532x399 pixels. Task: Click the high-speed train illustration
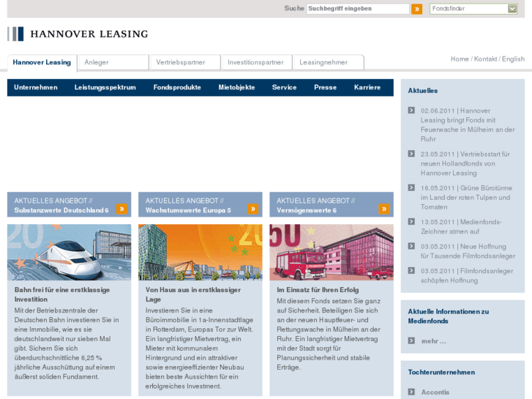click(70, 253)
